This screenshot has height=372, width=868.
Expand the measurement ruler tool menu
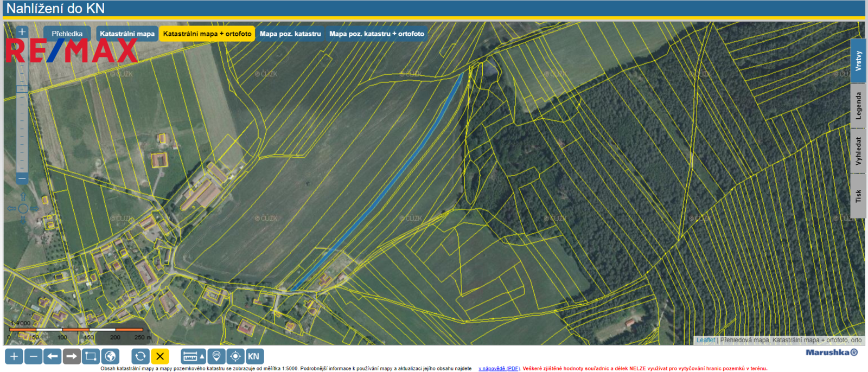tap(193, 356)
